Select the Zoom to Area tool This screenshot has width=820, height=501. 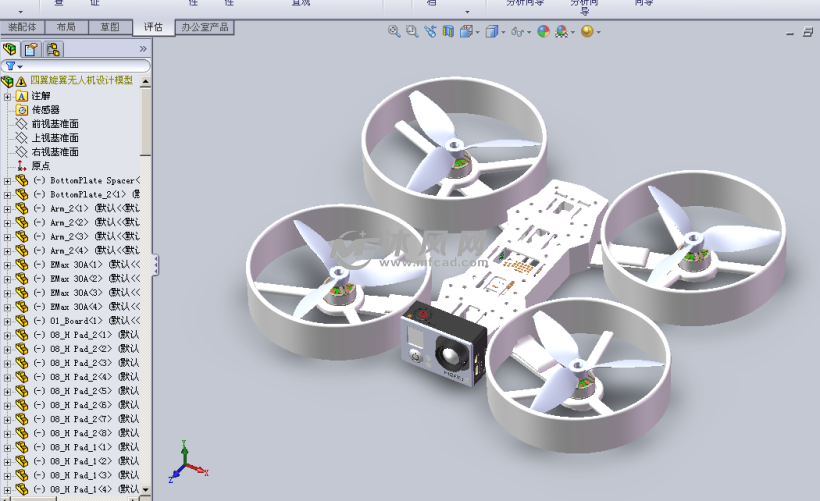click(412, 31)
